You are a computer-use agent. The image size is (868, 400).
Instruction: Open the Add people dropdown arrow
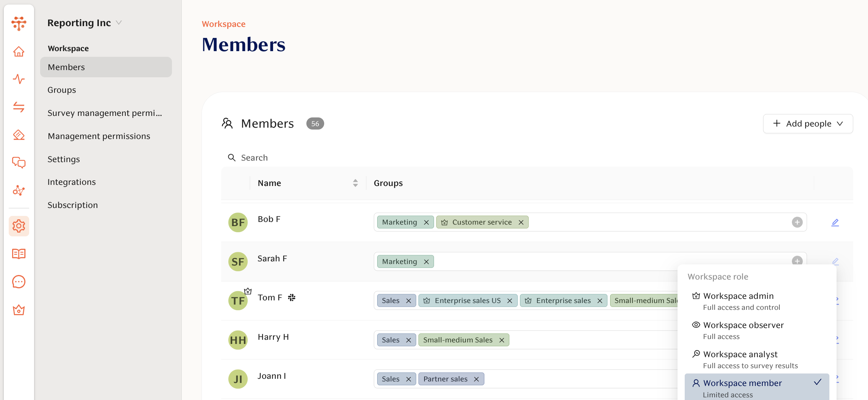click(840, 123)
